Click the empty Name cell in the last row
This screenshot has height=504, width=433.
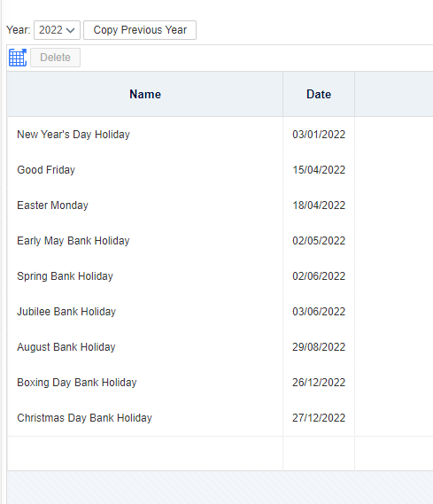145,454
